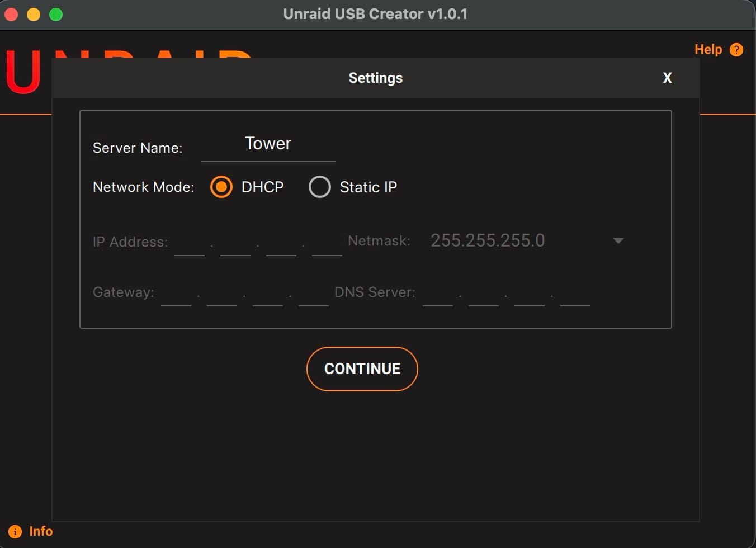756x548 pixels.
Task: Click the Settings dialog title
Action: click(x=376, y=78)
